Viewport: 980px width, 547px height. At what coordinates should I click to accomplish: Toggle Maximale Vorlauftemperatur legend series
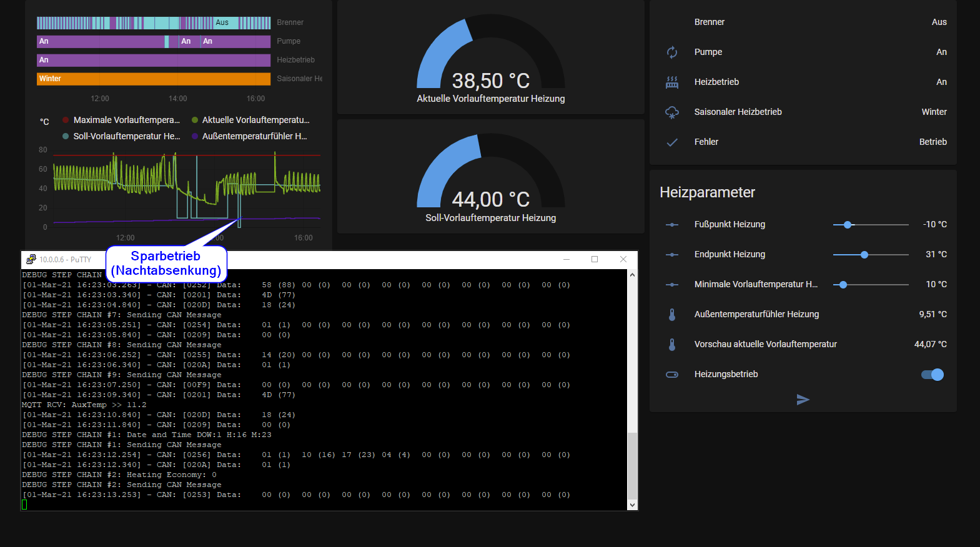click(x=121, y=120)
